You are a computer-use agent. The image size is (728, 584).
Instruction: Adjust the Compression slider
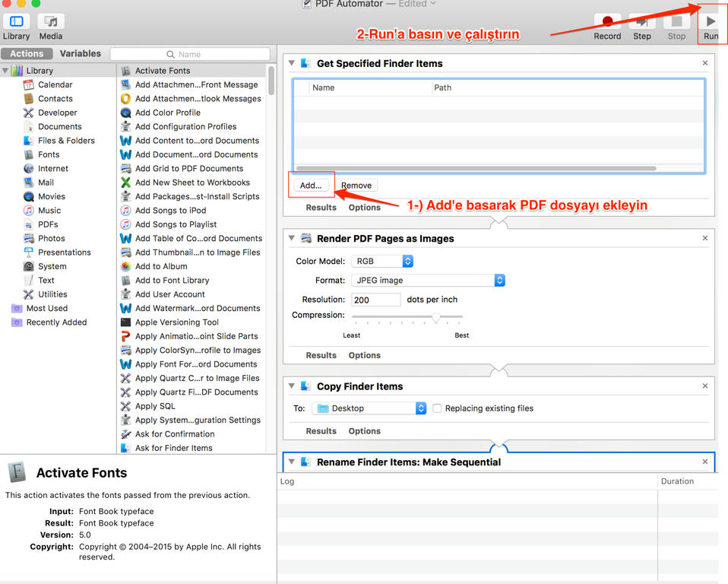pos(435,317)
